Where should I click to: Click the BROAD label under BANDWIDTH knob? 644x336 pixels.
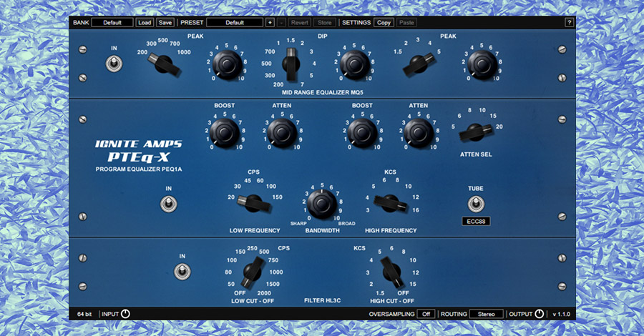click(346, 224)
